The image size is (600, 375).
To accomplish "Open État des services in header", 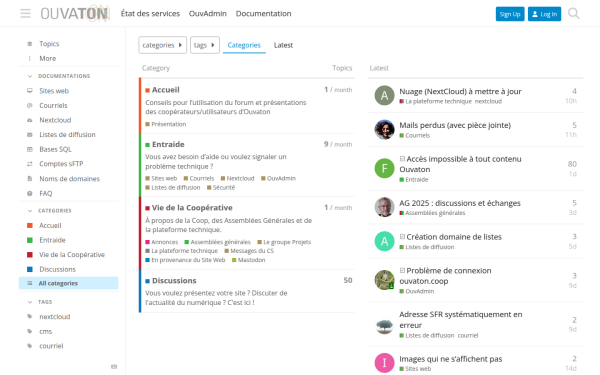I will (x=150, y=13).
